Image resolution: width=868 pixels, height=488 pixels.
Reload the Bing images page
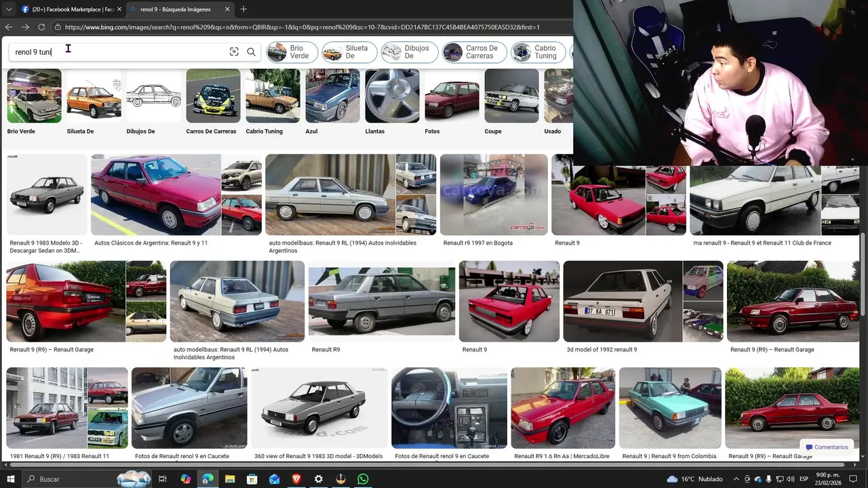click(x=41, y=27)
